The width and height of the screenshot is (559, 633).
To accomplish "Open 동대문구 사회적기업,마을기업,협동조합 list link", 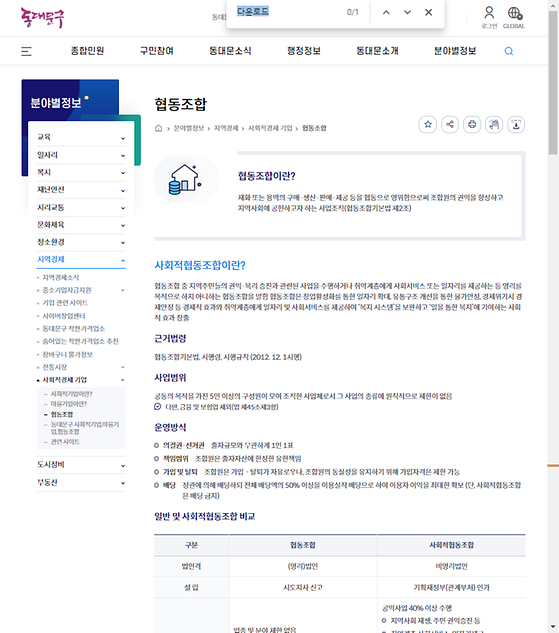I will click(x=85, y=428).
